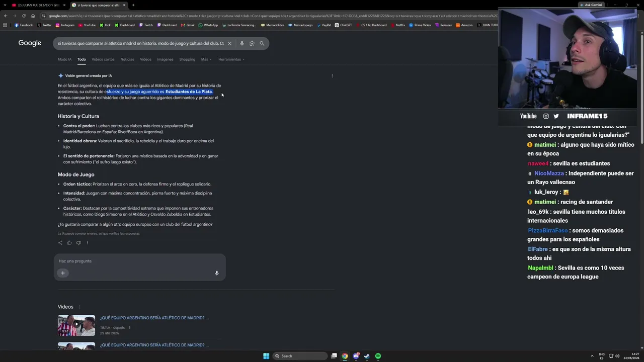Switch to the Videos results tab
Viewport: 644px width, 362px height.
tap(145, 59)
